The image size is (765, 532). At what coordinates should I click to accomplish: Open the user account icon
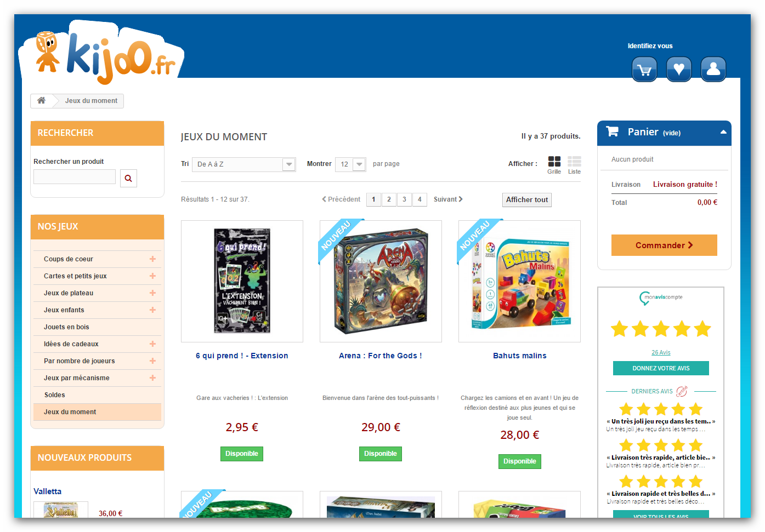tap(713, 70)
